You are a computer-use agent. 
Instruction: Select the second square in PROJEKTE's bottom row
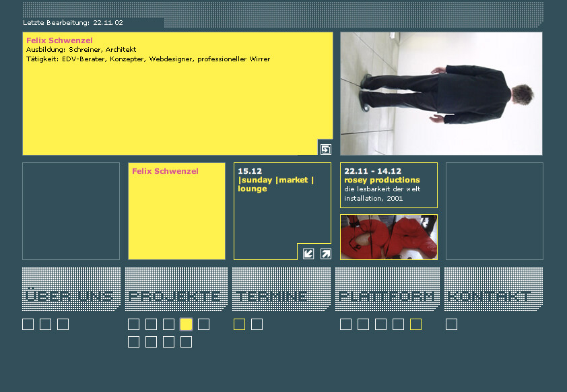[151, 341]
